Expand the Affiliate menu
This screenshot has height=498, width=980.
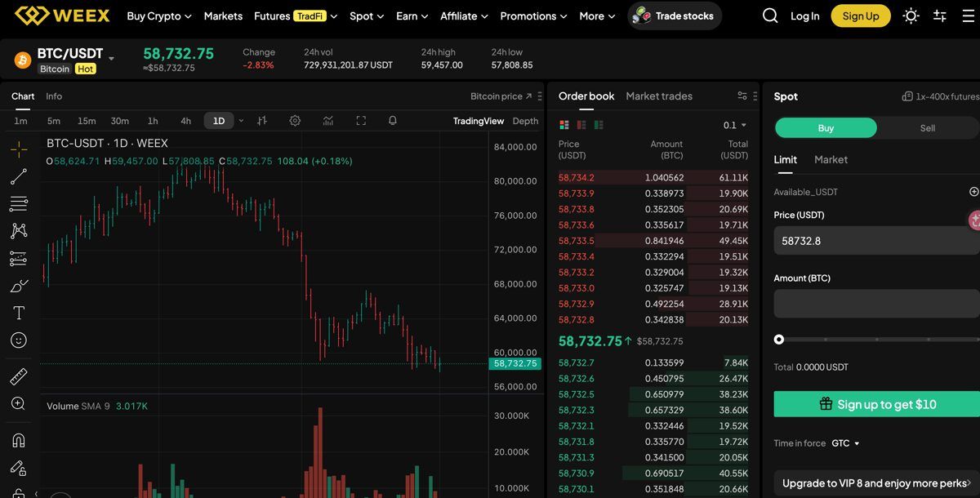tap(464, 16)
